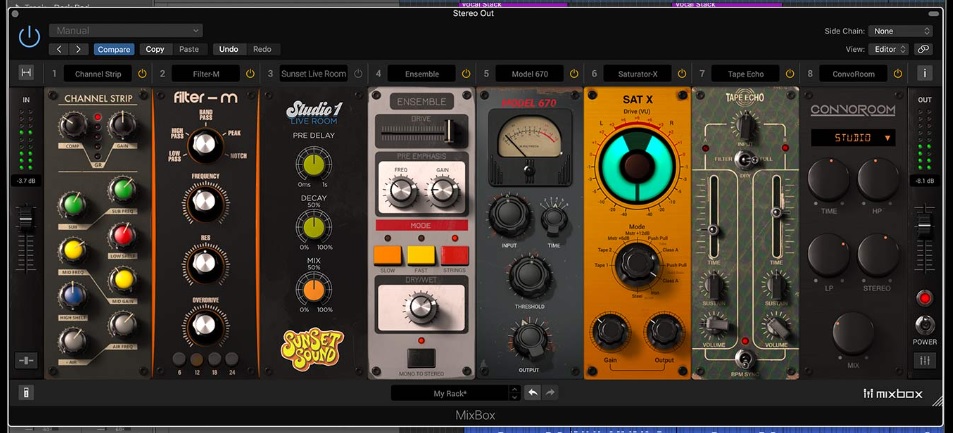This screenshot has width=953, height=433.
Task: Open the ConvoRoom STUDIO dropdown
Action: click(x=853, y=138)
